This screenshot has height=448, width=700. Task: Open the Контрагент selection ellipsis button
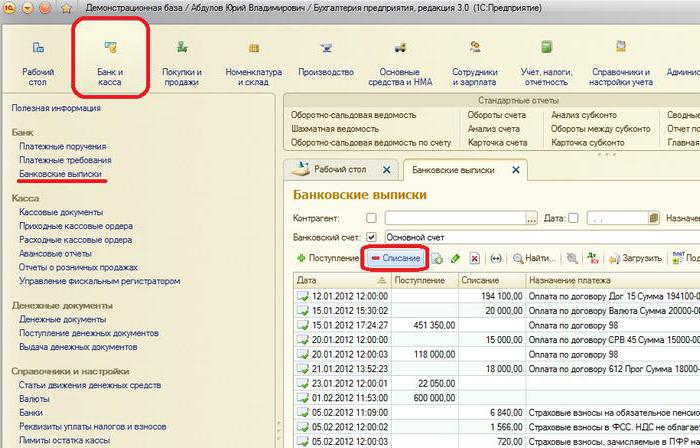click(x=531, y=219)
